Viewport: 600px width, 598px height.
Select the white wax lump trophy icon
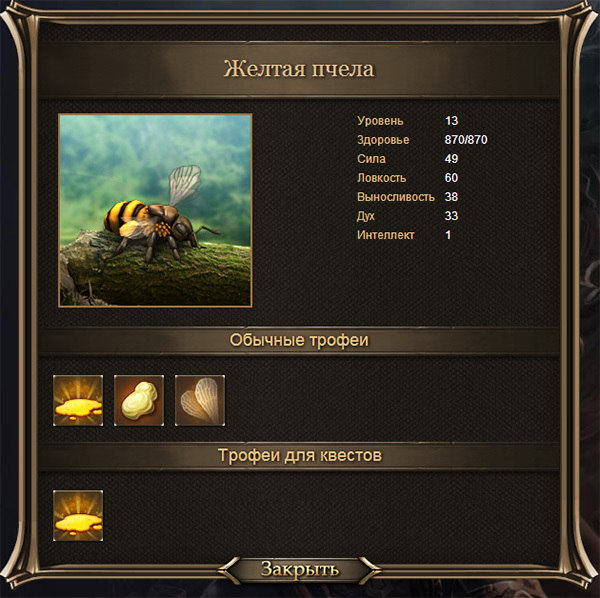point(139,400)
